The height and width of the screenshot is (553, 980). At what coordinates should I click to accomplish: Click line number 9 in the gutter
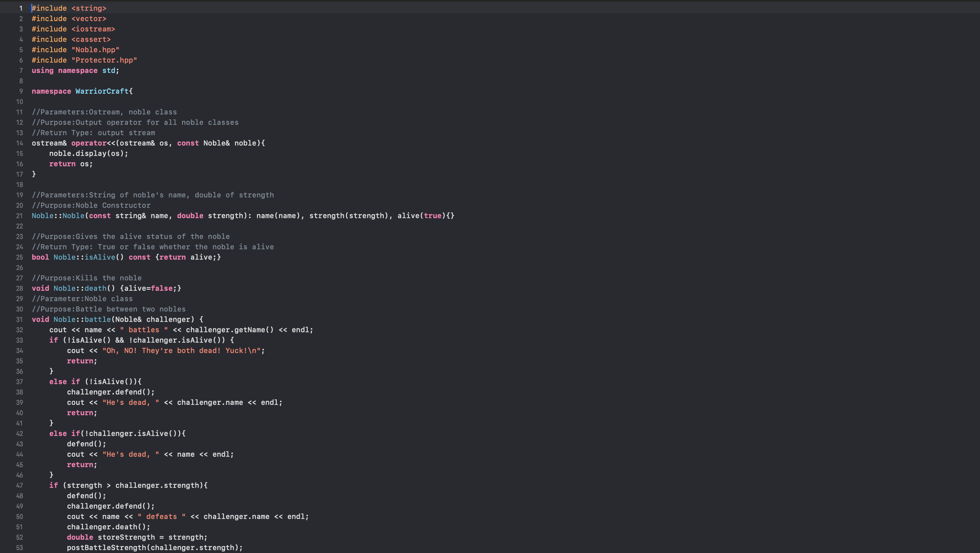pos(21,91)
